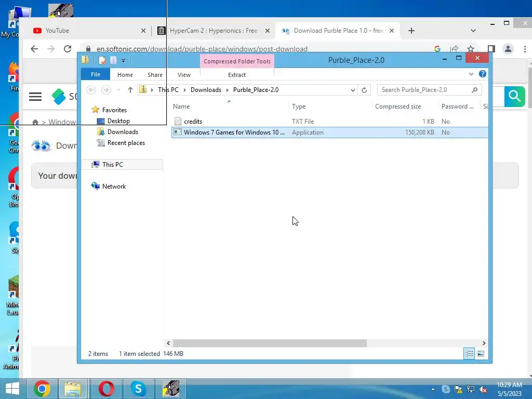The width and height of the screenshot is (532, 399).
Task: Click the Chrome address bar URL
Action: [202, 49]
